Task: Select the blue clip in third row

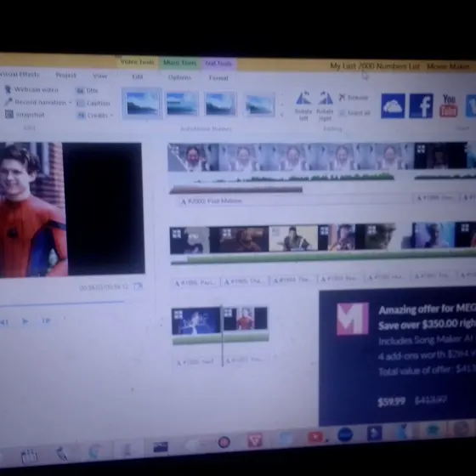Action: coord(196,321)
